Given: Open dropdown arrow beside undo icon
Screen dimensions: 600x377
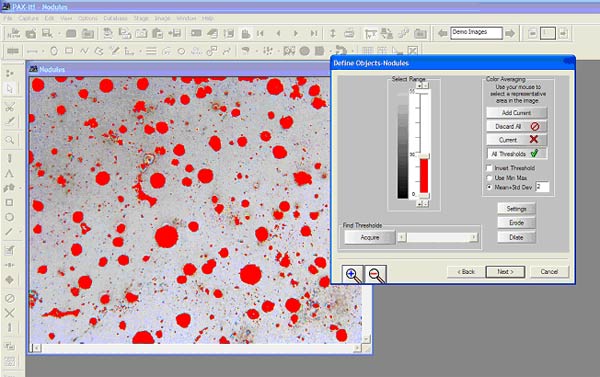Looking at the screenshot, I should pyautogui.click(x=352, y=51).
